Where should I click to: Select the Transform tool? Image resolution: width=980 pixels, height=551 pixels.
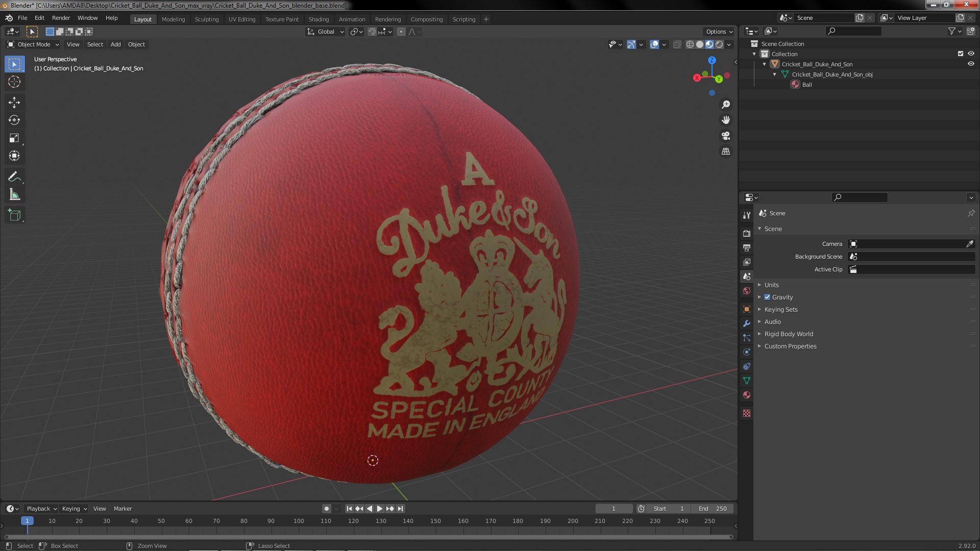point(14,156)
